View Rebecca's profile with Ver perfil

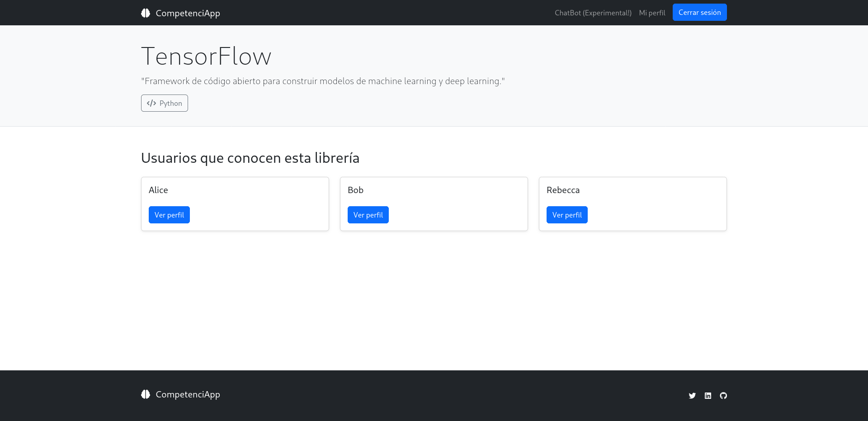click(567, 215)
